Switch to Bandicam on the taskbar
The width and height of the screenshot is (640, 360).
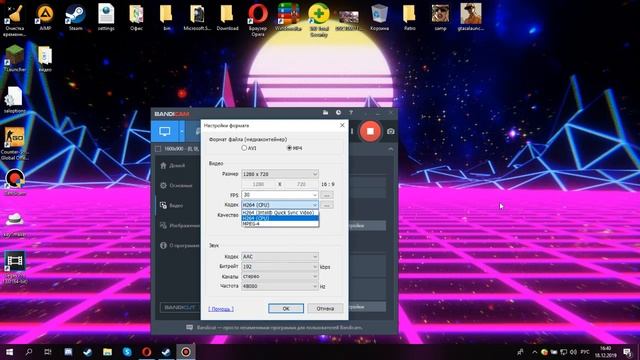click(x=186, y=352)
